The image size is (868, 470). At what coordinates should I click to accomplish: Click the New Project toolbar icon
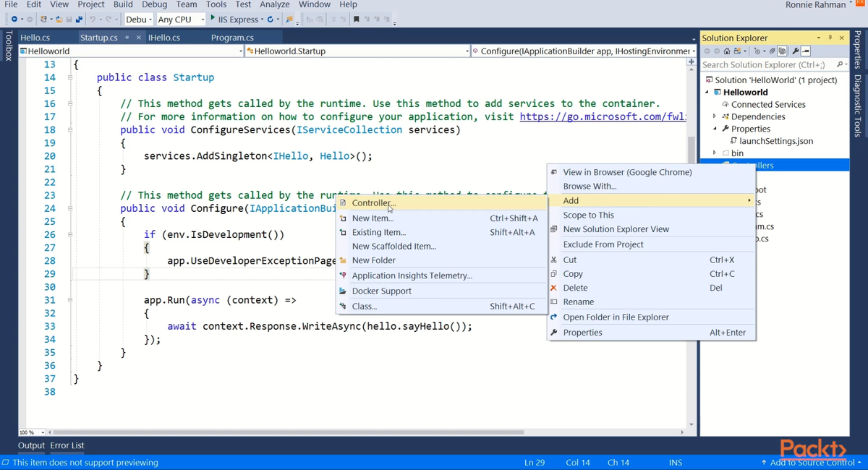point(43,20)
